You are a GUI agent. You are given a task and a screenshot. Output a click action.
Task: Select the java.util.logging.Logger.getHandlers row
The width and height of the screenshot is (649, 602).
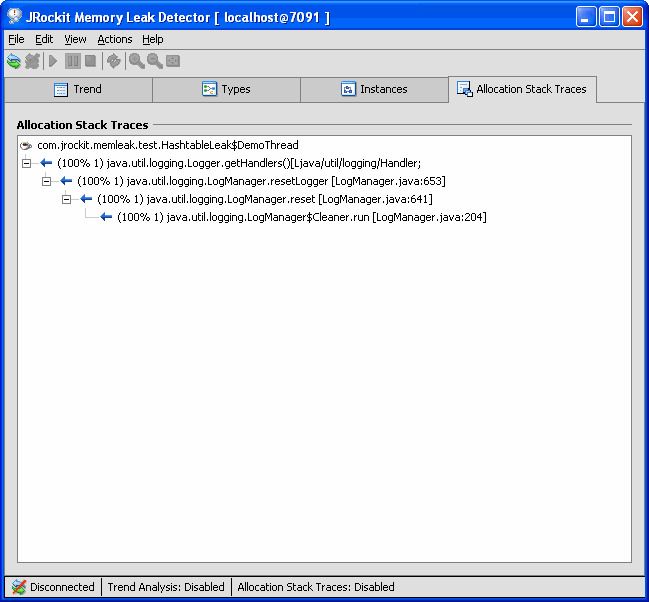(x=239, y=163)
